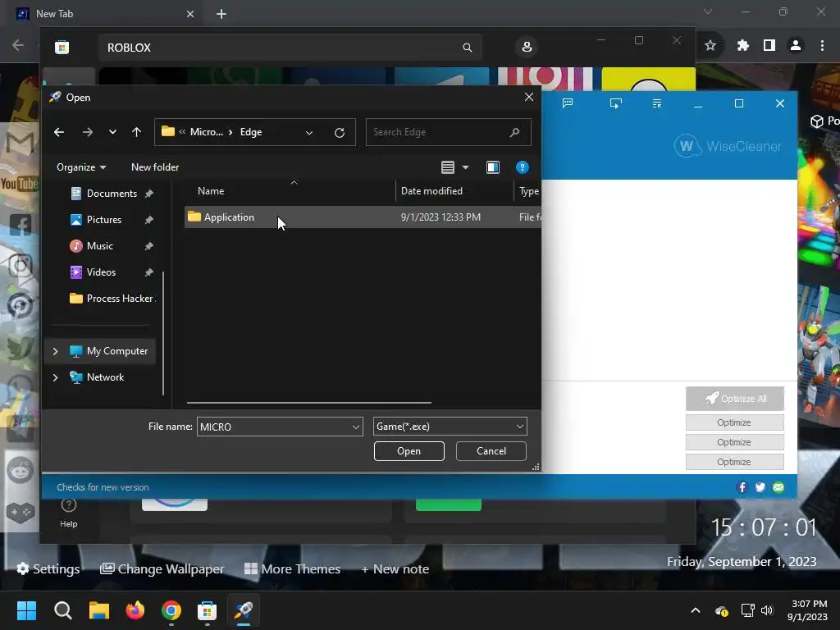Select My Computer in navigation pane
This screenshot has height=630, width=840.
pyautogui.click(x=117, y=351)
